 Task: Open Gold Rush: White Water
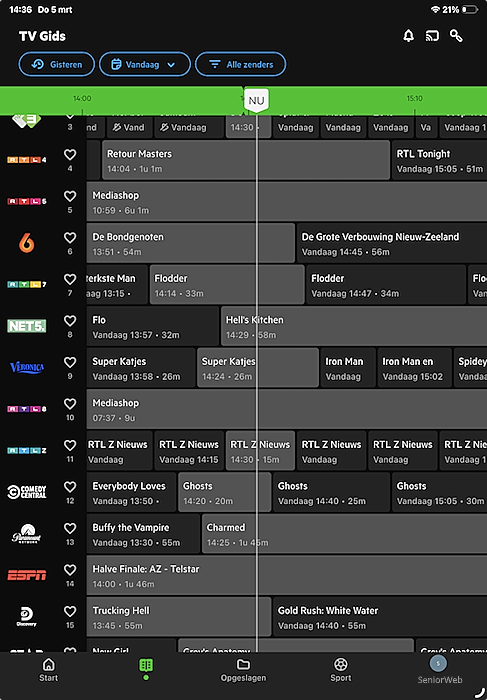coord(380,617)
